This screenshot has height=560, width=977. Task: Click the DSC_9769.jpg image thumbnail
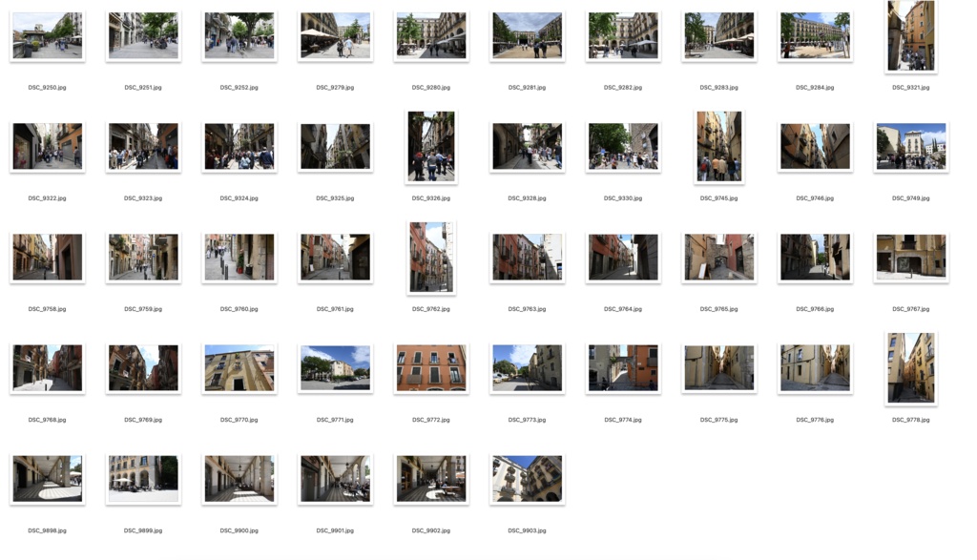click(143, 369)
